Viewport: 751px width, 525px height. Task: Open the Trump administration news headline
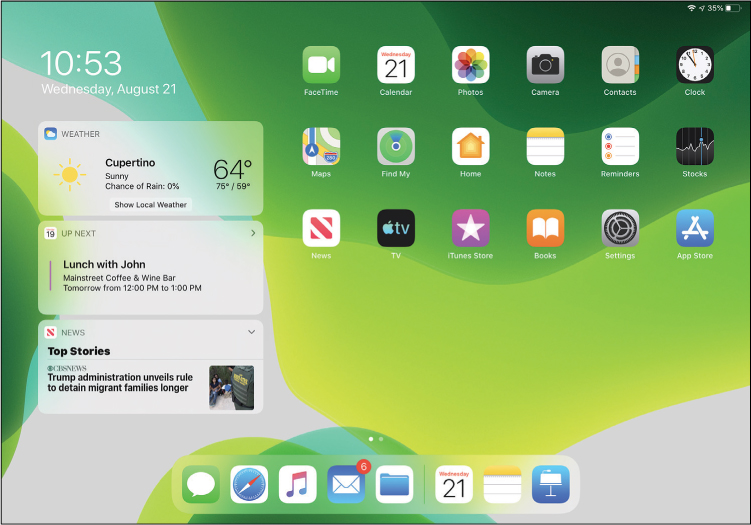120,383
